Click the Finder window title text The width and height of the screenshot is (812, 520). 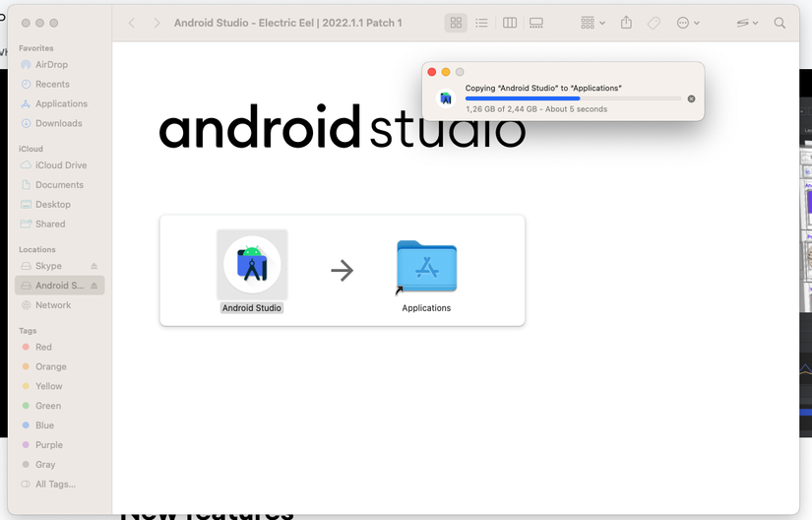288,23
